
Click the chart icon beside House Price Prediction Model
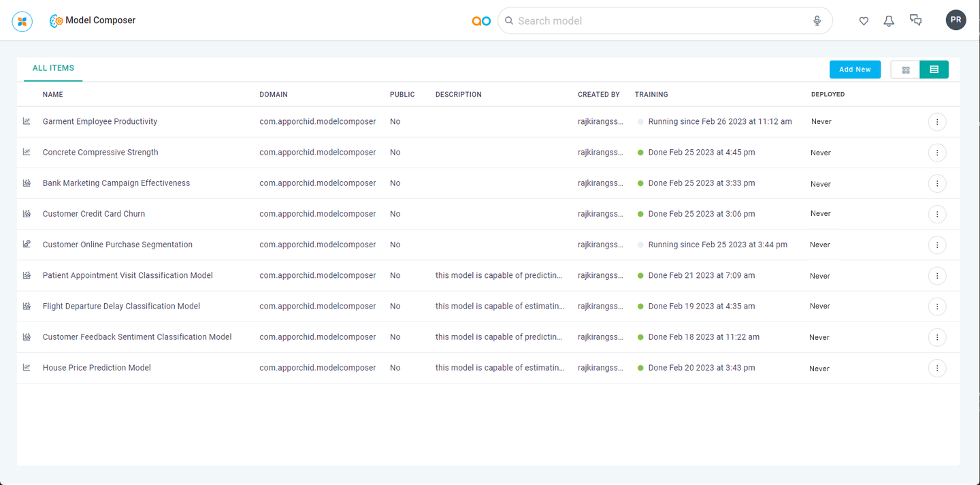(x=27, y=367)
